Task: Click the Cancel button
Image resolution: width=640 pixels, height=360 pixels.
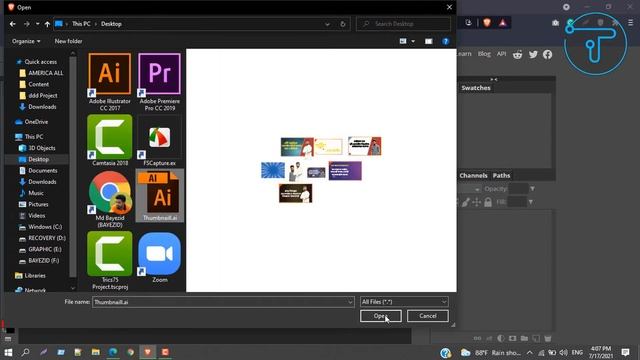Action: (427, 316)
